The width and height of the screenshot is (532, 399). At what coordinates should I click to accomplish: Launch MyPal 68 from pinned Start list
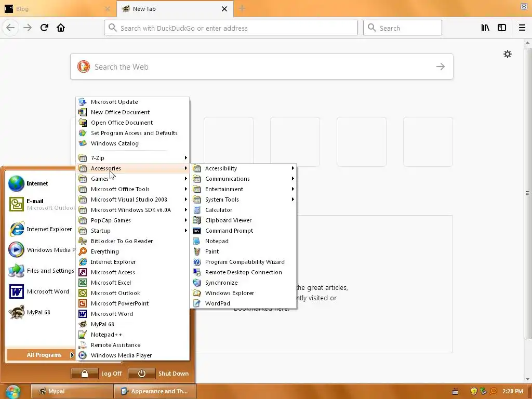[x=41, y=312]
